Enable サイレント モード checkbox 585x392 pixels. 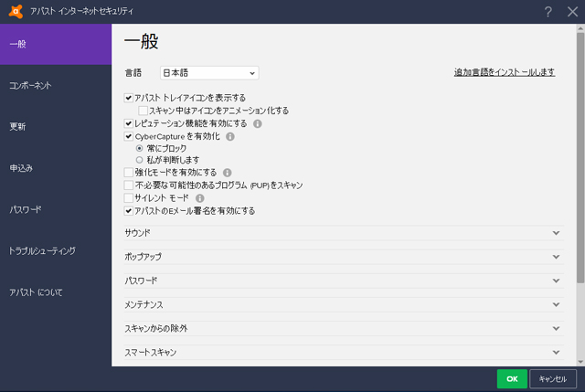128,197
